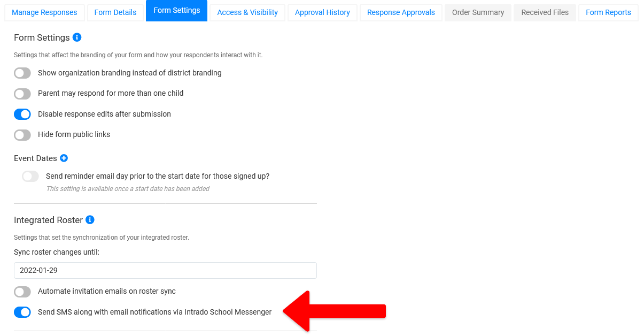Switch to the Order Summary tab

[x=478, y=12]
